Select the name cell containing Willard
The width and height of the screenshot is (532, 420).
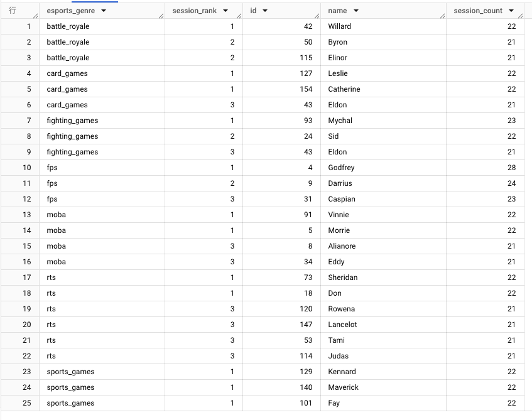point(340,26)
